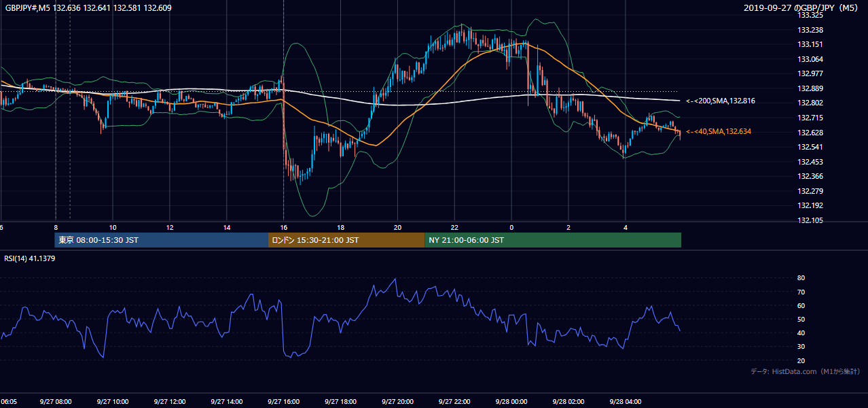Image resolution: width=868 pixels, height=408 pixels.
Task: Click the 9/27 22:00 time axis label
Action: (454, 402)
